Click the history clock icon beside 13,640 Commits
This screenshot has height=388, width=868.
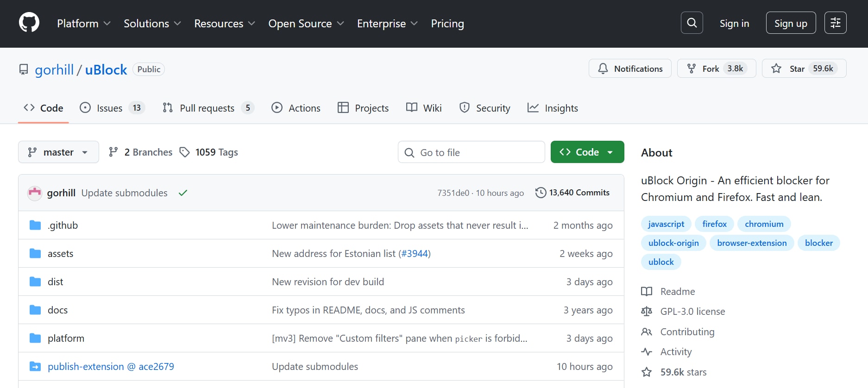pyautogui.click(x=541, y=193)
